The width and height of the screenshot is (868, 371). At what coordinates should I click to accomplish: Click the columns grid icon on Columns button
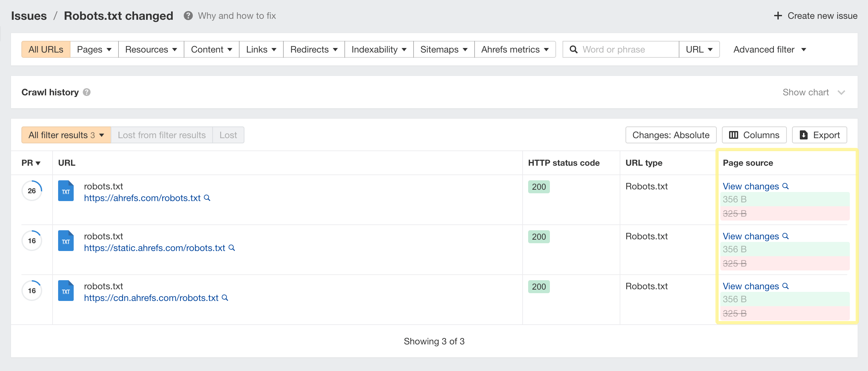click(x=735, y=135)
